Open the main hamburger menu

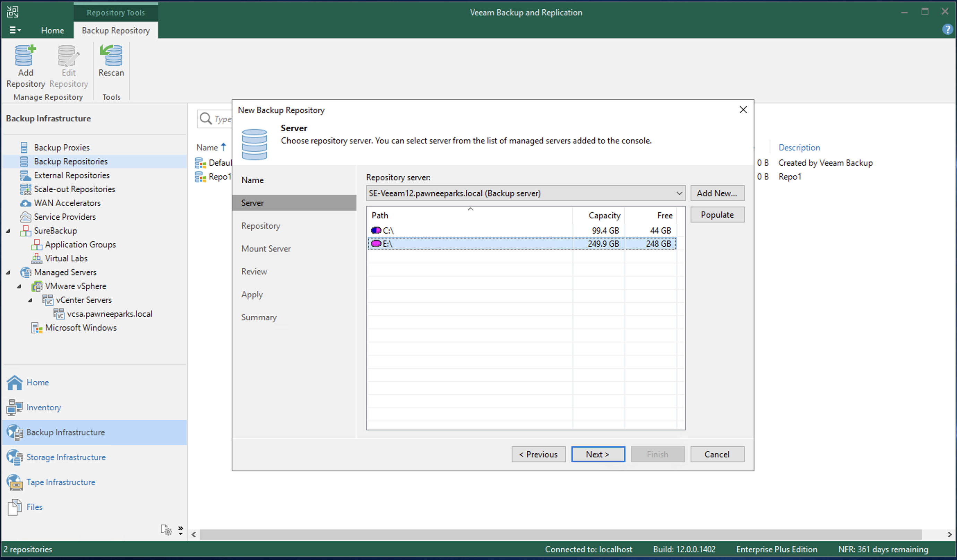click(x=15, y=30)
